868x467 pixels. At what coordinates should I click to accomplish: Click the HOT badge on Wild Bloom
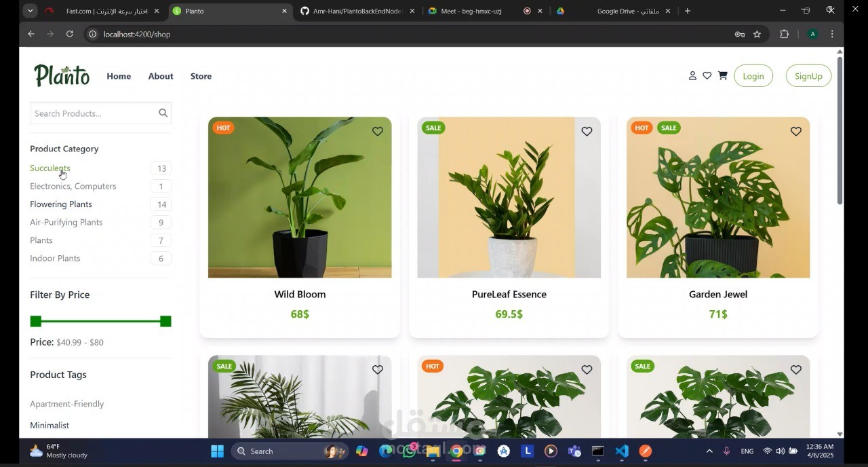(x=224, y=128)
